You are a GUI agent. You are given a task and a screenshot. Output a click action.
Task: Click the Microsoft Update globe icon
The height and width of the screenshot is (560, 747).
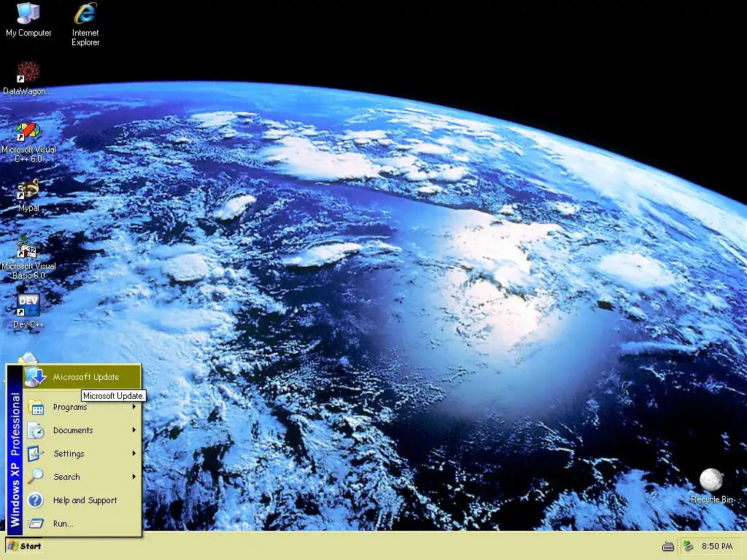[x=35, y=377]
